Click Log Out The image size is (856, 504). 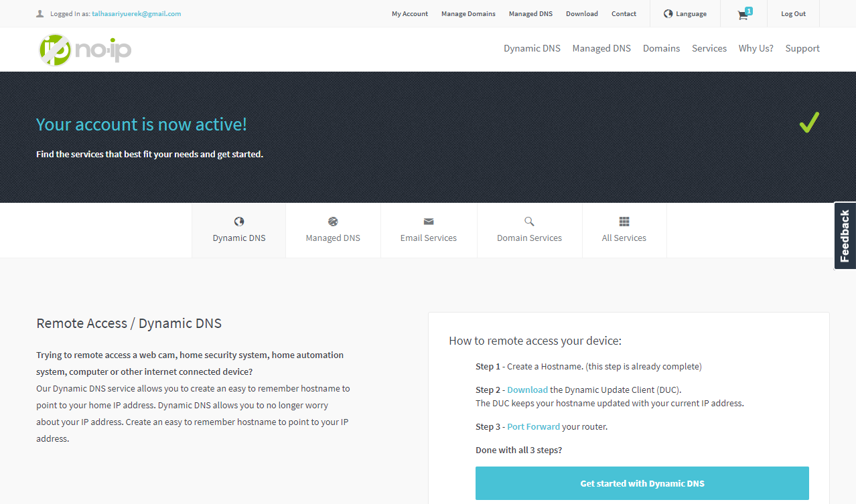point(793,13)
